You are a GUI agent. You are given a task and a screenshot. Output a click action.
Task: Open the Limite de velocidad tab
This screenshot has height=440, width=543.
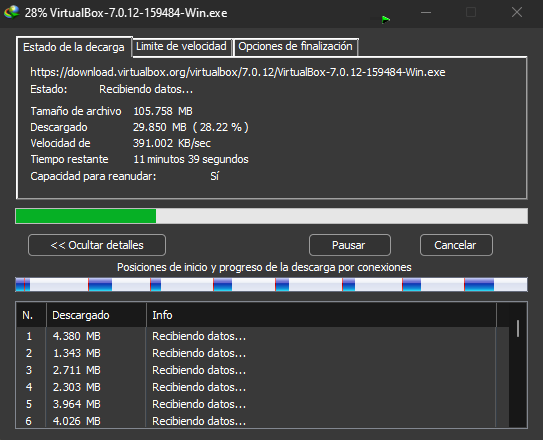coord(181,46)
